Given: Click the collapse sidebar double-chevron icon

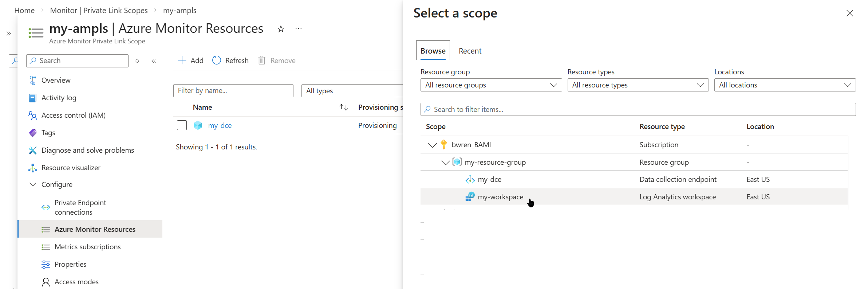Looking at the screenshot, I should [154, 61].
